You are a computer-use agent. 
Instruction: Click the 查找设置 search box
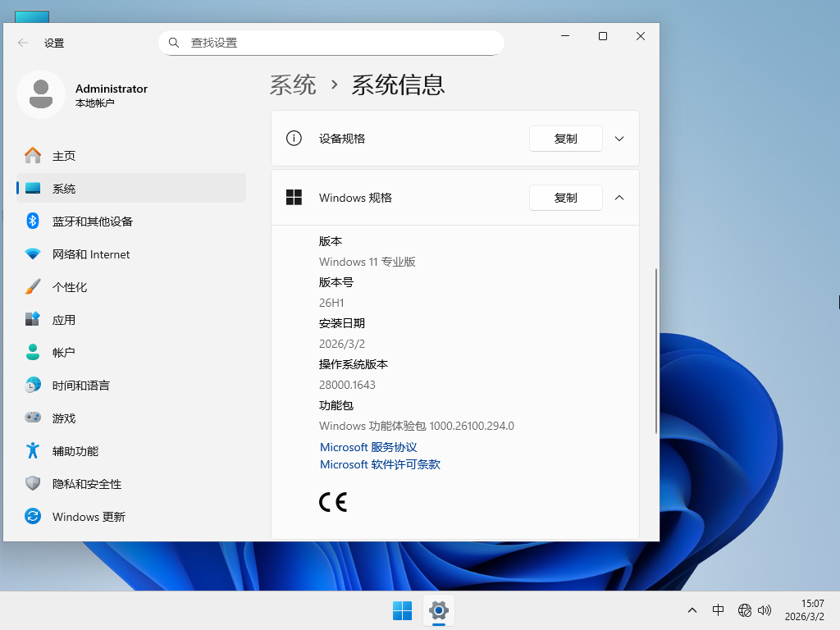(x=331, y=42)
